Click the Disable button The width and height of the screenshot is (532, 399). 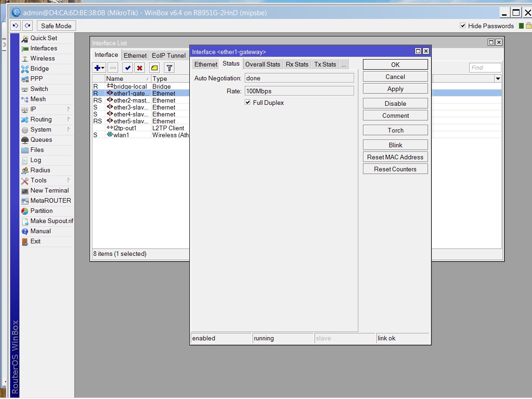click(395, 103)
